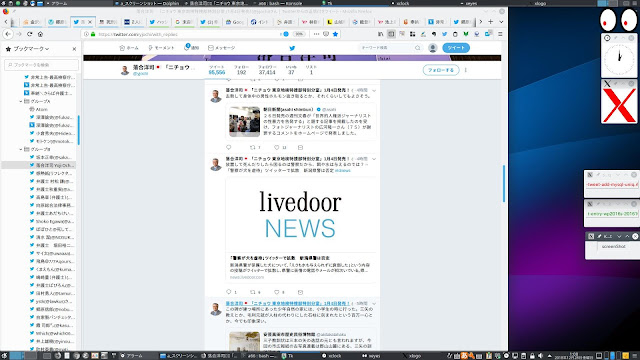The height and width of the screenshot is (360, 640).
Task: Toggle the sidebar visibility toolbar button
Action: (x=391, y=34)
